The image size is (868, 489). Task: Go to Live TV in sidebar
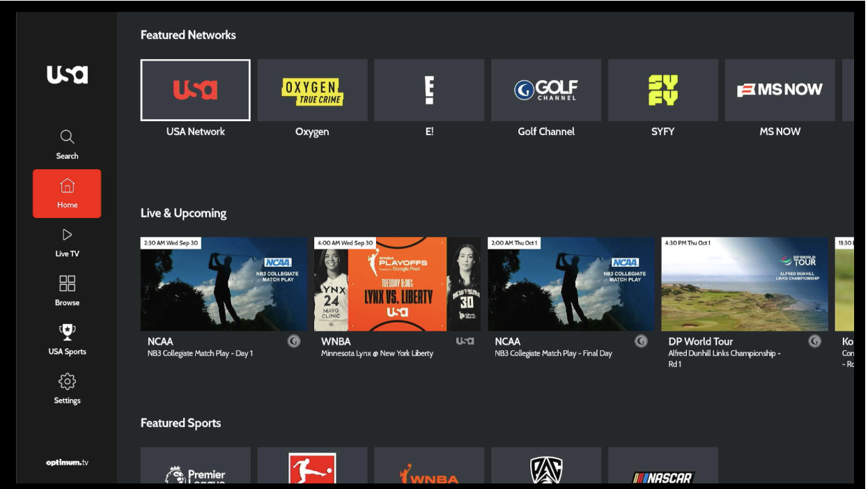(67, 242)
